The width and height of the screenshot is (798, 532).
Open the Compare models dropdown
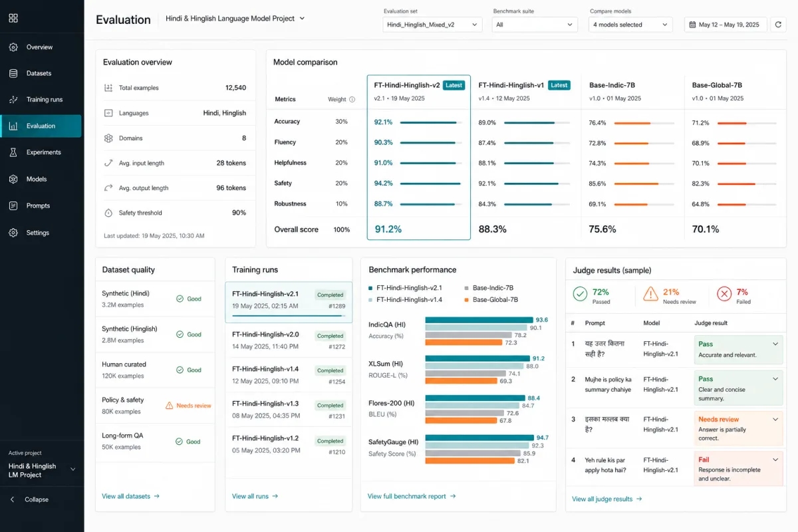(631, 25)
